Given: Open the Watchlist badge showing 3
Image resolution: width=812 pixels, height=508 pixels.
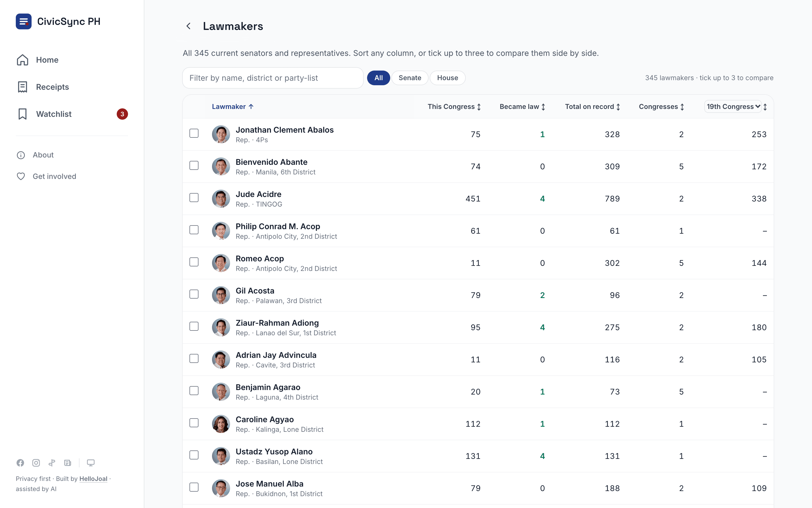Looking at the screenshot, I should point(122,114).
